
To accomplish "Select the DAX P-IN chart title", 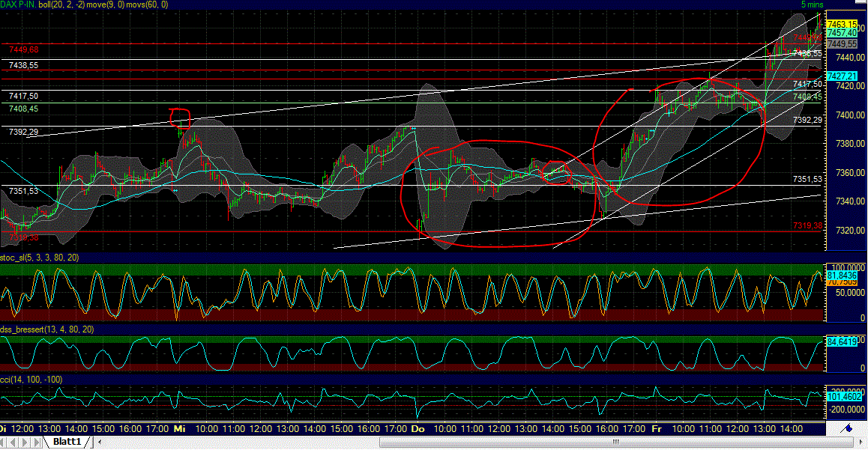I will (x=18, y=4).
